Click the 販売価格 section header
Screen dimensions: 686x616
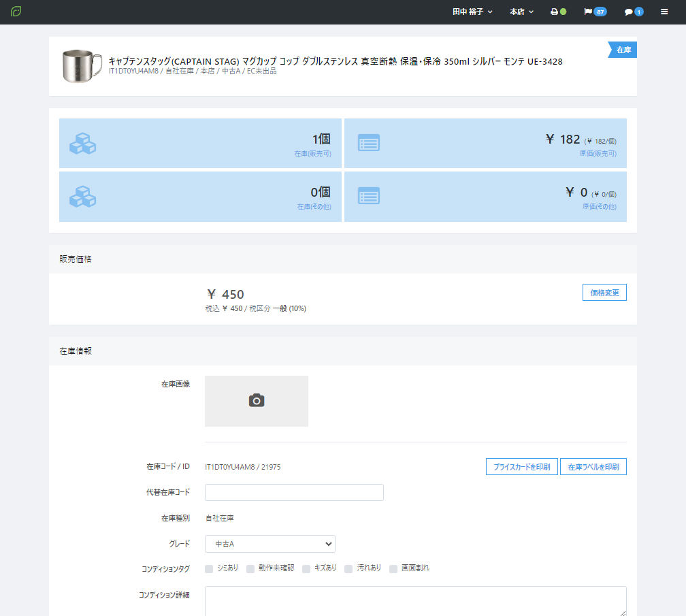76,259
